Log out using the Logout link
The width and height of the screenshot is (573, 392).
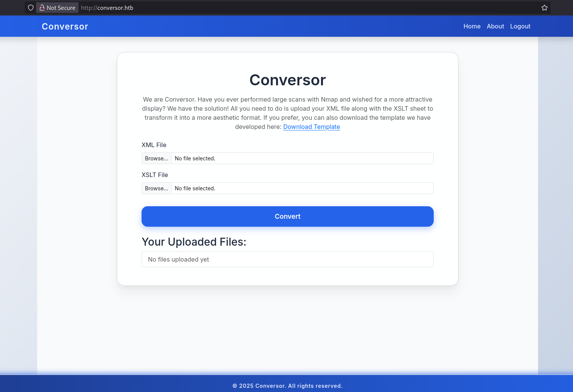point(520,26)
